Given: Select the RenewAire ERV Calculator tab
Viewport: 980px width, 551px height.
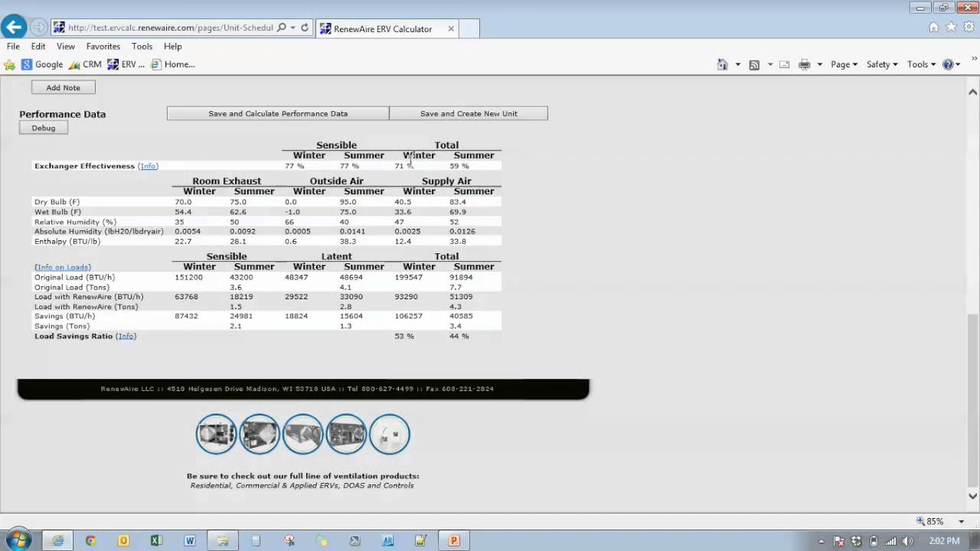Looking at the screenshot, I should coord(386,28).
